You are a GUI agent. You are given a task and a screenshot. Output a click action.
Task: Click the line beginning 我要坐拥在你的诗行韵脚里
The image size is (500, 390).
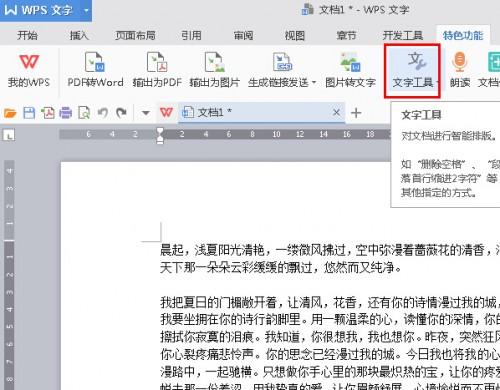(x=330, y=319)
